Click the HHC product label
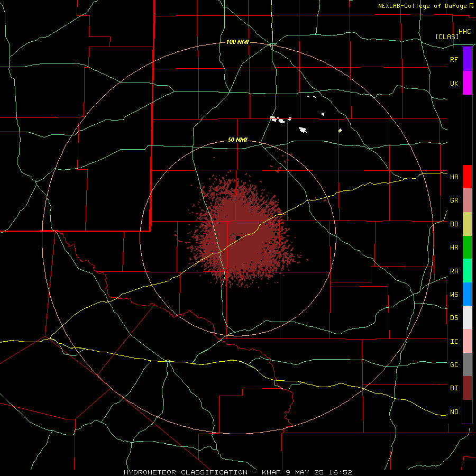 click(464, 32)
